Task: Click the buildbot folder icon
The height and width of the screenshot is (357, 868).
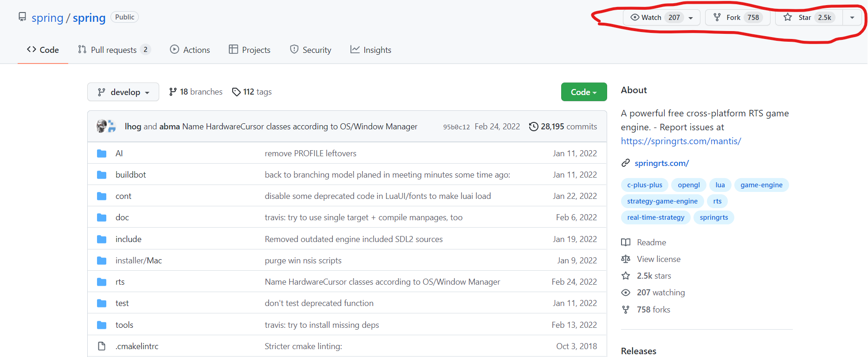Action: coord(102,175)
